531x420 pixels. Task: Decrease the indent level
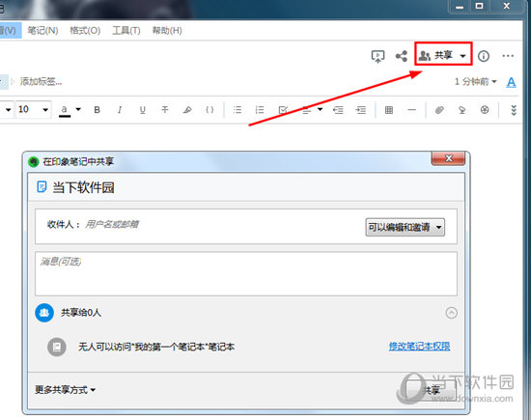(338, 110)
